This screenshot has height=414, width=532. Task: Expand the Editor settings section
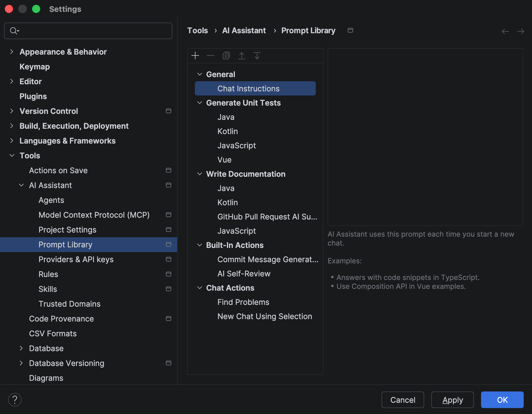(x=12, y=81)
